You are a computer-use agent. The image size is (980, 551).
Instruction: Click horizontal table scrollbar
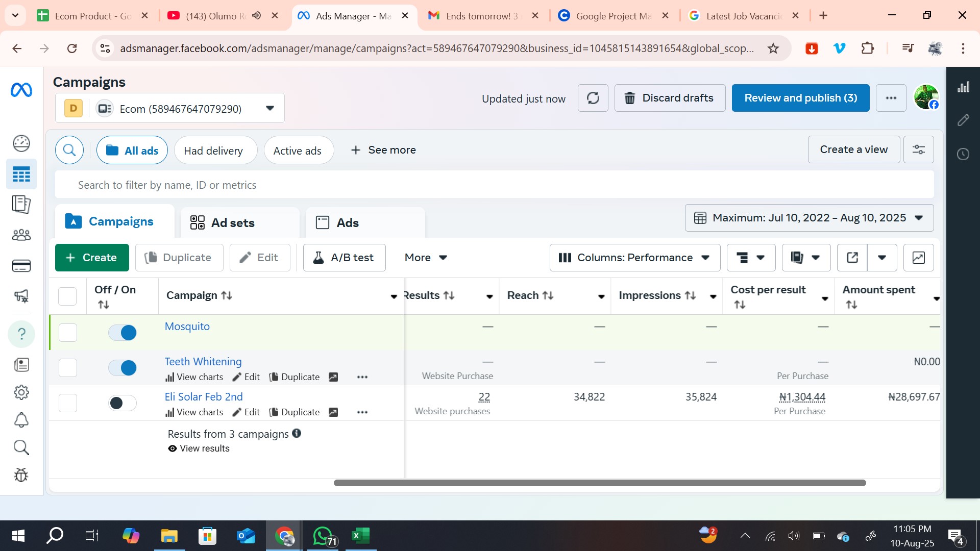click(x=600, y=483)
